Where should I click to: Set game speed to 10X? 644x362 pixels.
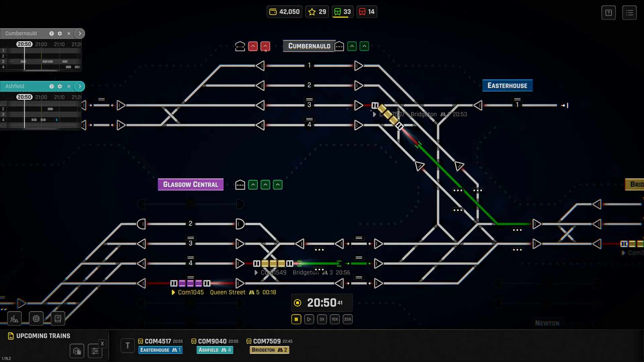[335, 319]
